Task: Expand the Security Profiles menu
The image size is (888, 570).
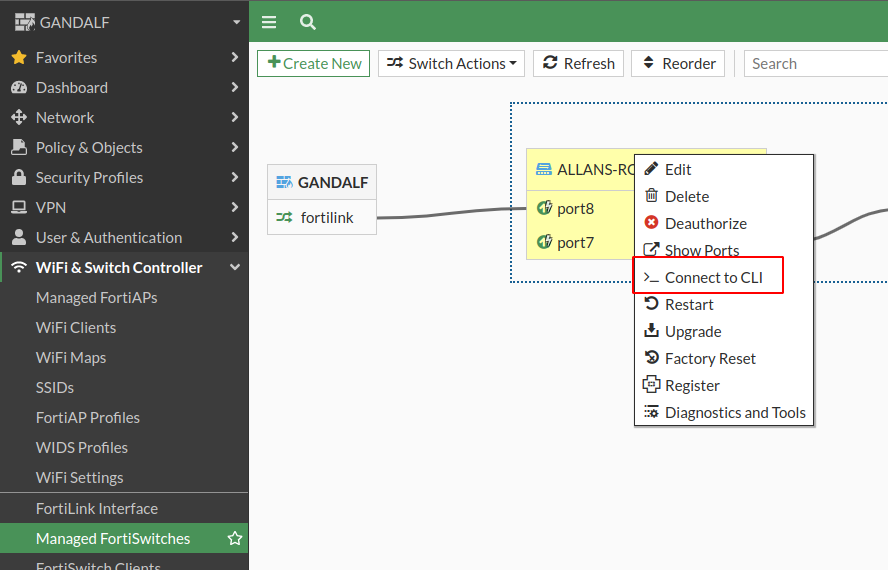Action: coord(235,178)
